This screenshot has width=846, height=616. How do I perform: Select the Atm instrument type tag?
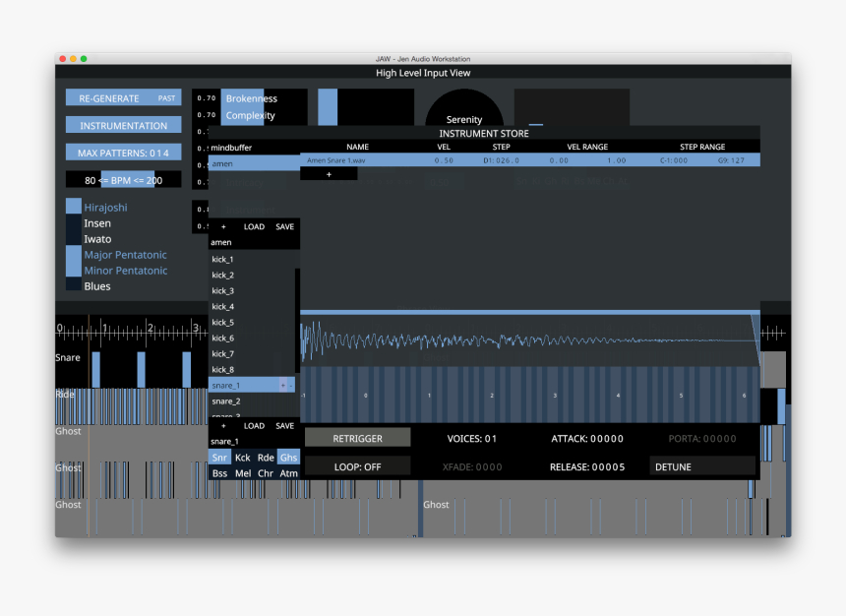pos(288,473)
